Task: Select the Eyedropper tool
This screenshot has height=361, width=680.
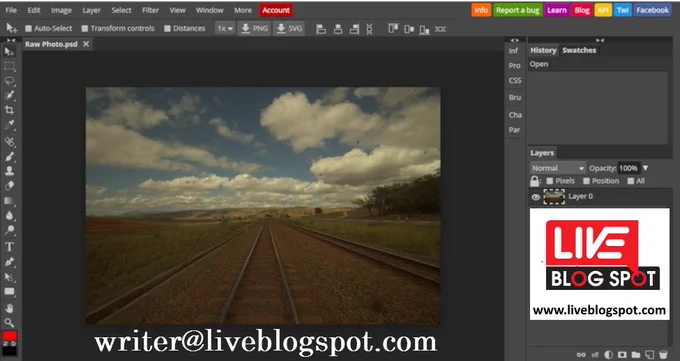Action: (9, 125)
